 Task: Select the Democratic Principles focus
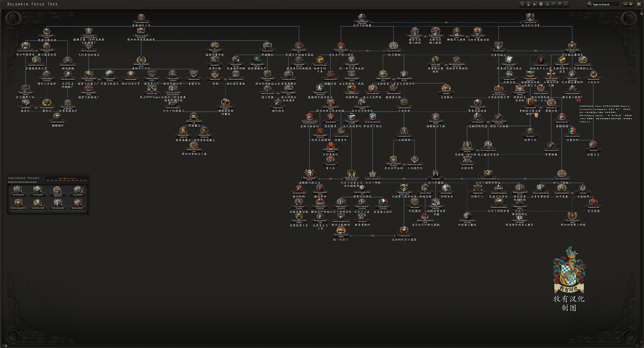click(394, 47)
